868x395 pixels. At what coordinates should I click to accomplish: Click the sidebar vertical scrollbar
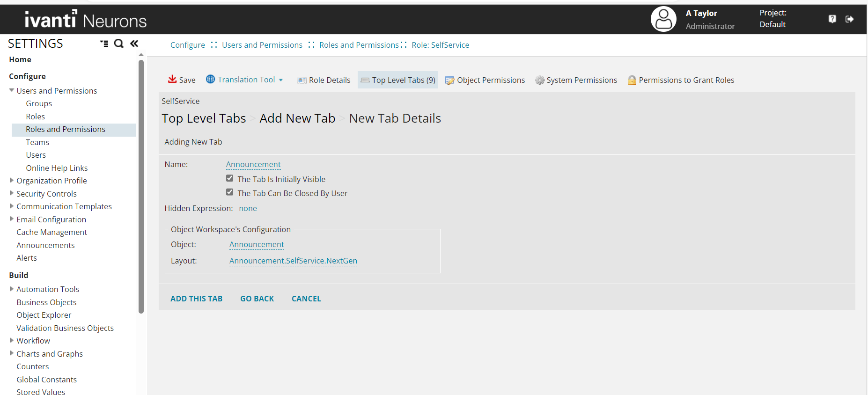[141, 187]
